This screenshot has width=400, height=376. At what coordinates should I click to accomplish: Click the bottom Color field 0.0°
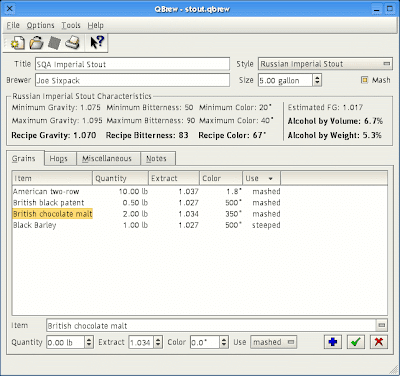click(205, 342)
